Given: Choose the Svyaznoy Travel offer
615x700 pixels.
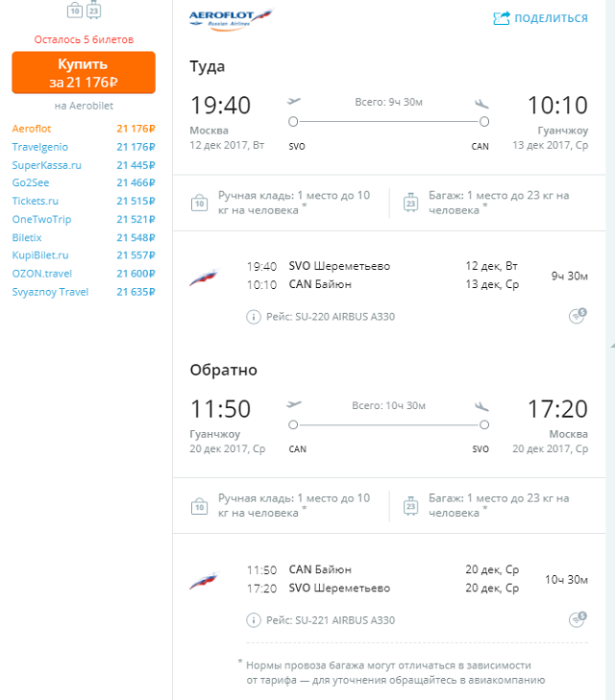Looking at the screenshot, I should [84, 292].
